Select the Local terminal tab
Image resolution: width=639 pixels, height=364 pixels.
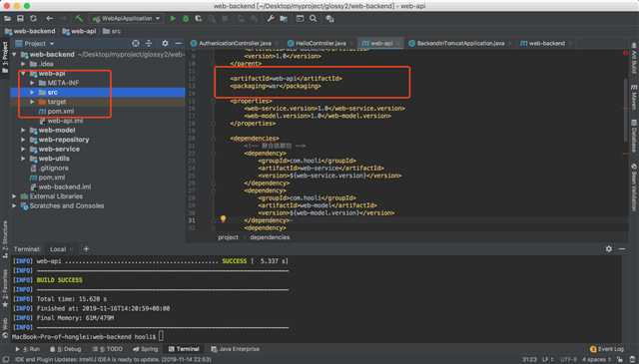(x=58, y=249)
